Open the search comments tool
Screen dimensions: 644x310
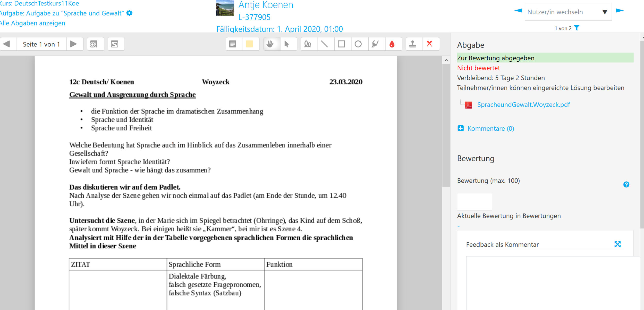[x=94, y=44]
